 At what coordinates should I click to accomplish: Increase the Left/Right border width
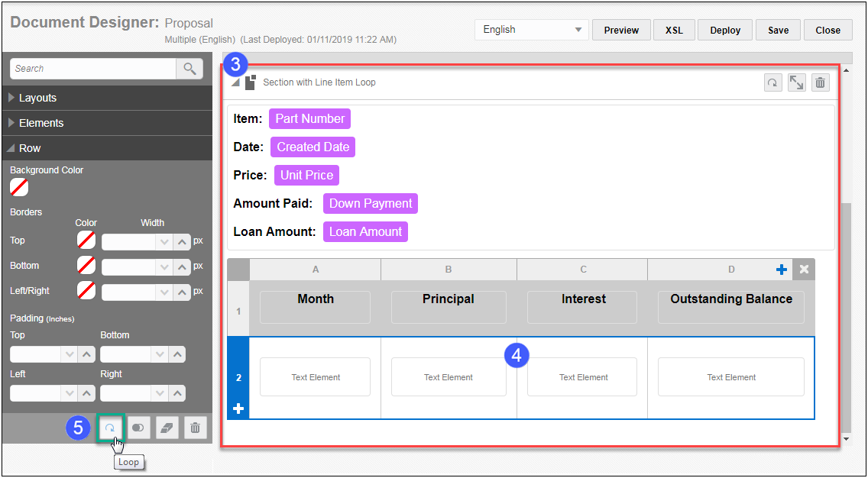(x=182, y=292)
